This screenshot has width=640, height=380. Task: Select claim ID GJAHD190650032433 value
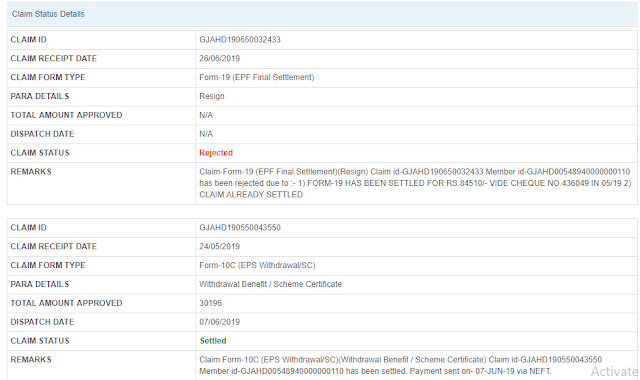tap(240, 40)
